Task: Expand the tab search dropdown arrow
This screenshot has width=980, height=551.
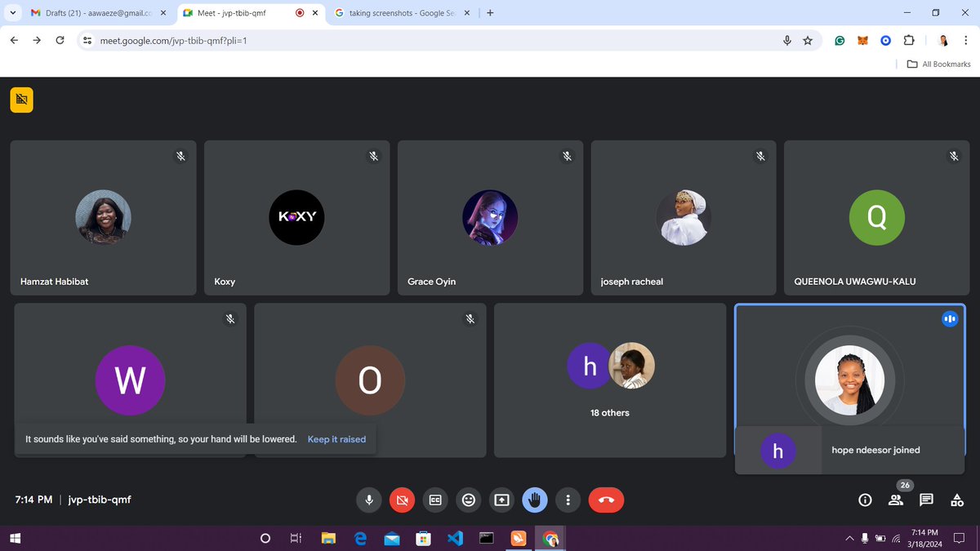Action: click(x=11, y=13)
